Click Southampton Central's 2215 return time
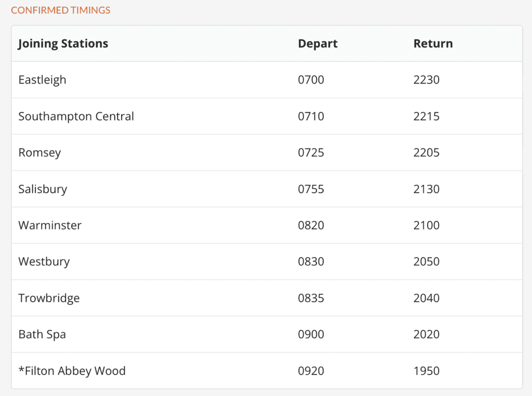 click(426, 116)
